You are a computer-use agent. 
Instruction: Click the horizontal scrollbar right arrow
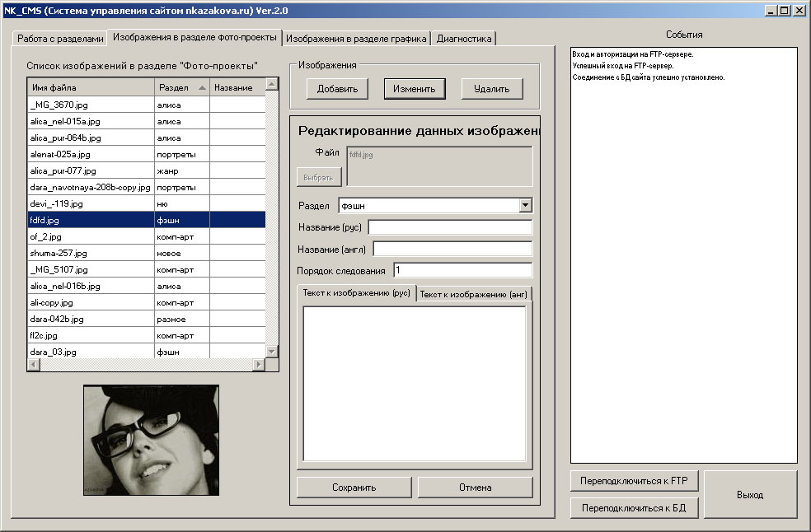click(258, 364)
